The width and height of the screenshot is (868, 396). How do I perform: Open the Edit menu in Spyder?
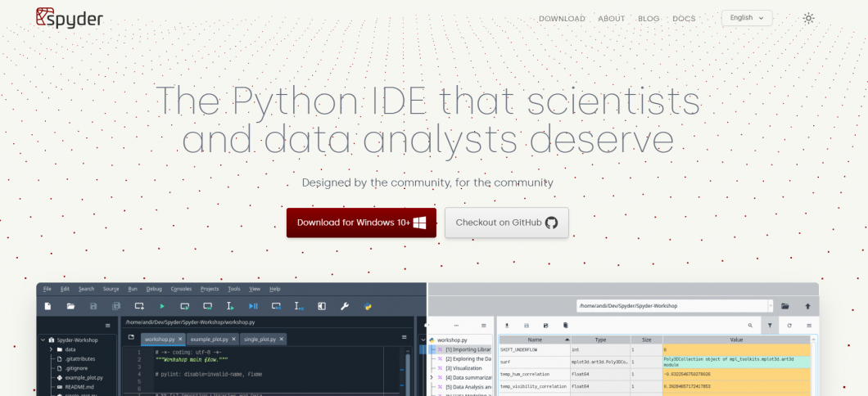pyautogui.click(x=66, y=289)
